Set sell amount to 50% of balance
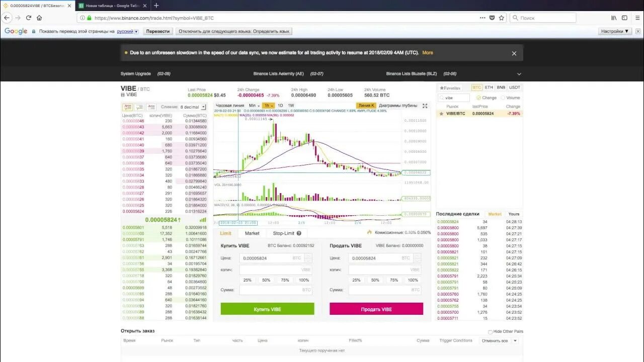This screenshot has width=644, height=362. [375, 280]
